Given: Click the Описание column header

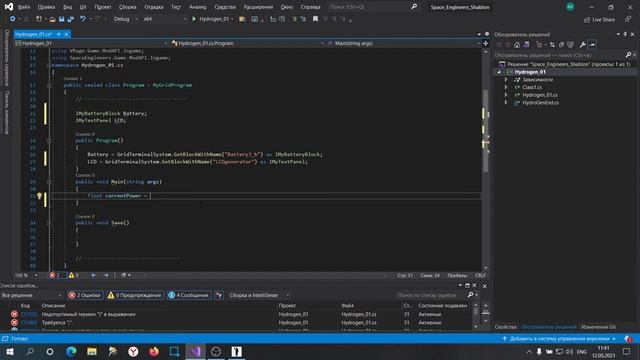Looking at the screenshot, I should pos(53,306).
